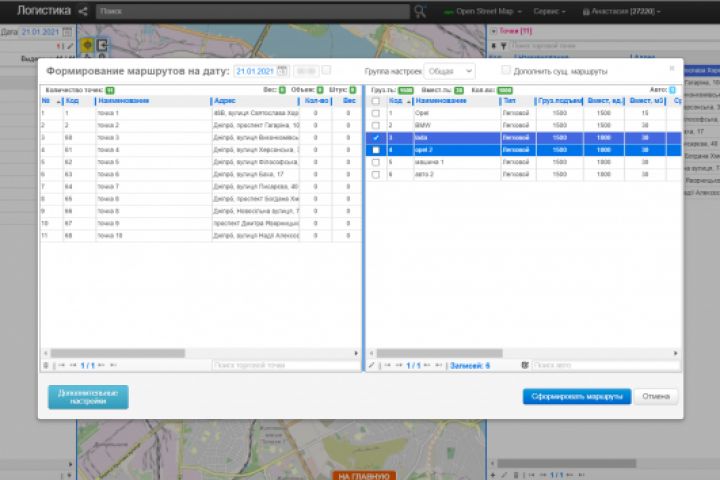Go to last page in vehicles table pager
The image size is (720, 480).
pos(441,366)
